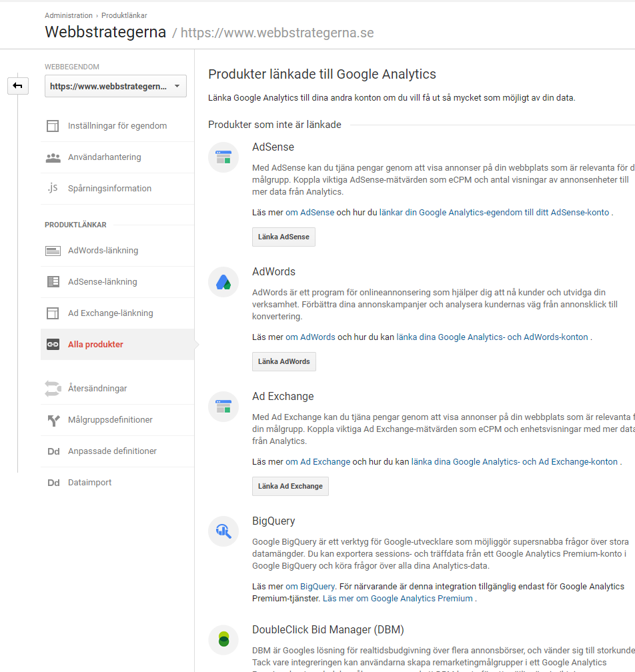Open the Google Analytics Premium link
Image resolution: width=635 pixels, height=672 pixels.
tap(422, 599)
